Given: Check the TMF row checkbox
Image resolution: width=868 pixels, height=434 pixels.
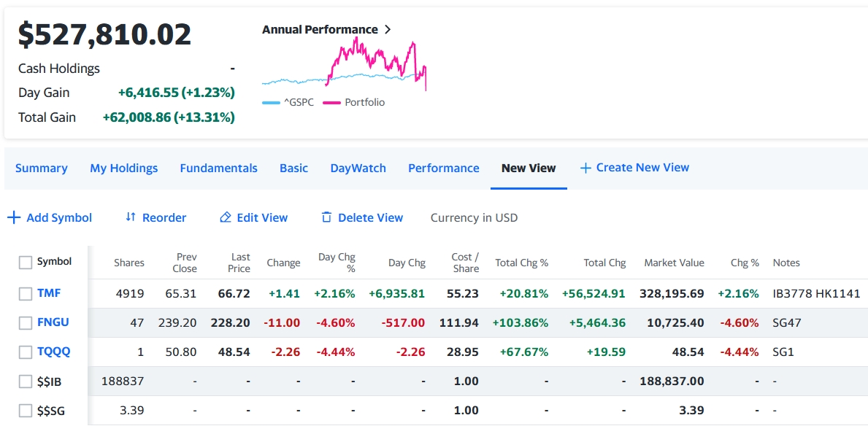Looking at the screenshot, I should click(26, 293).
